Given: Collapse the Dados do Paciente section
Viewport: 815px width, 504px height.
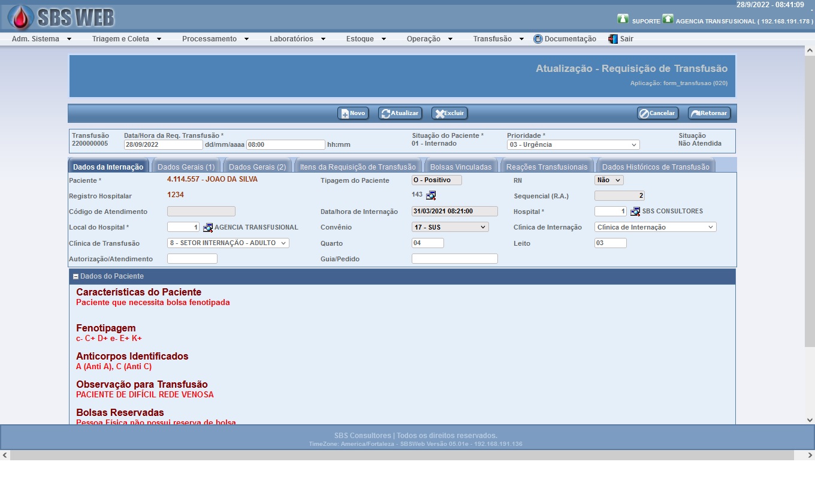Looking at the screenshot, I should tap(76, 276).
